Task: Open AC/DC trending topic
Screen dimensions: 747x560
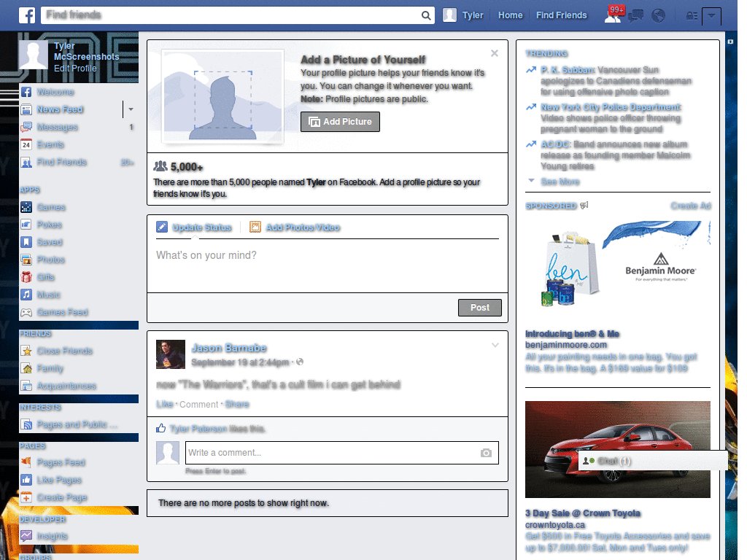Action: (x=555, y=144)
